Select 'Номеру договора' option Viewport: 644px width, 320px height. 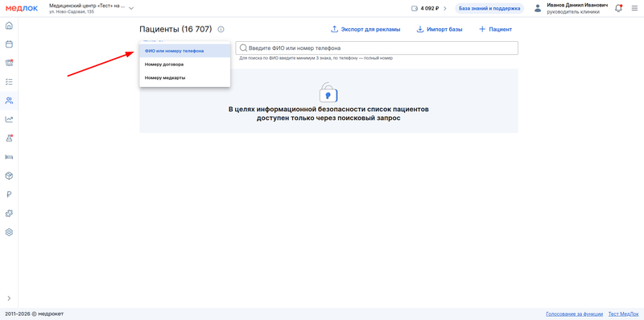185,64
